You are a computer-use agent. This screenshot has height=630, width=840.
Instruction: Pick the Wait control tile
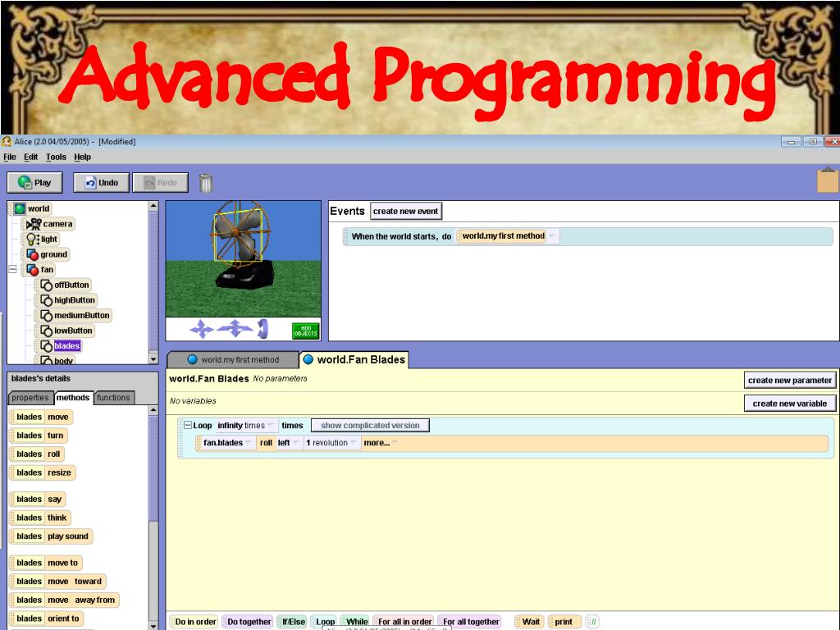531,622
